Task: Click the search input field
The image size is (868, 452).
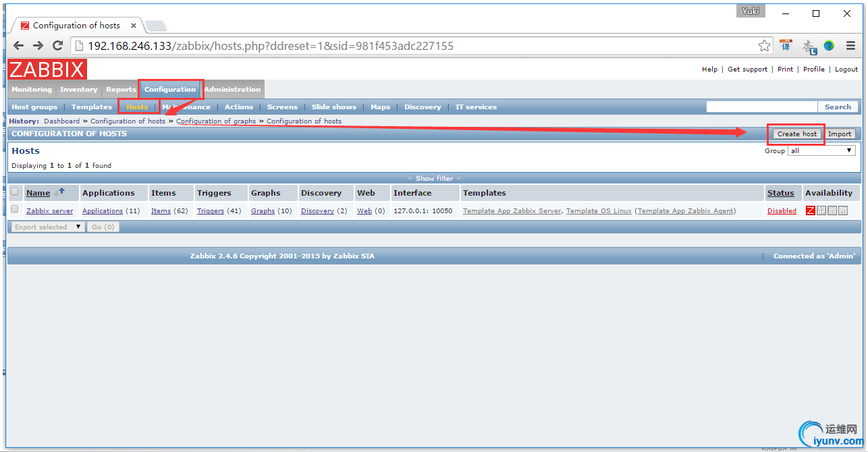Action: (761, 107)
